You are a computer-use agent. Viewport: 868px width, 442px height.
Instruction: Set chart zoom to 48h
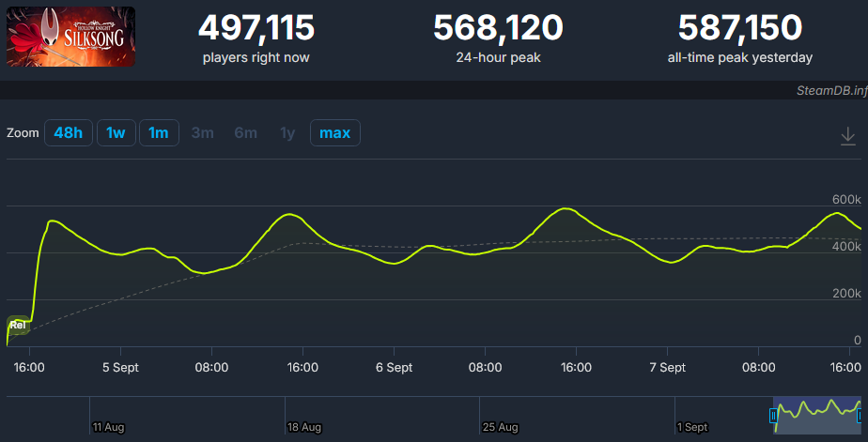pos(68,133)
